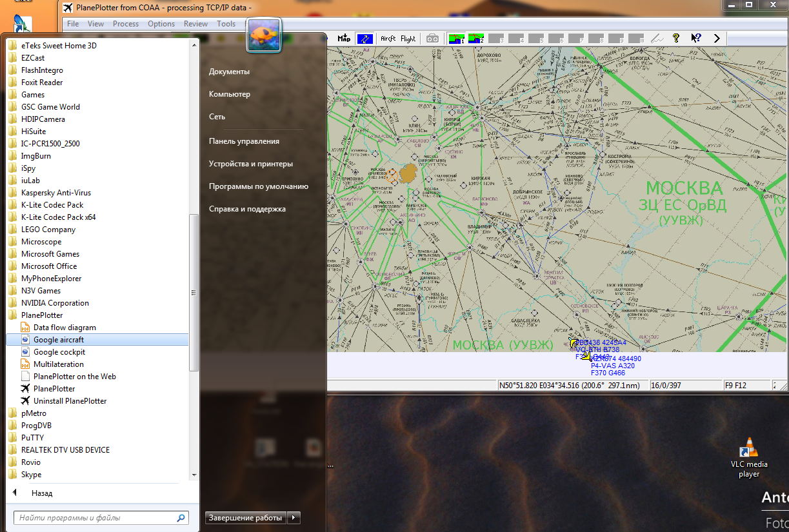
Task: Open the Process menu
Action: click(x=126, y=24)
